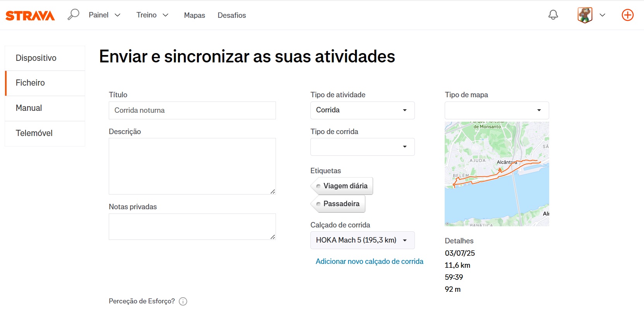The width and height of the screenshot is (644, 310).
Task: Click the user profile avatar
Action: pyautogui.click(x=585, y=15)
